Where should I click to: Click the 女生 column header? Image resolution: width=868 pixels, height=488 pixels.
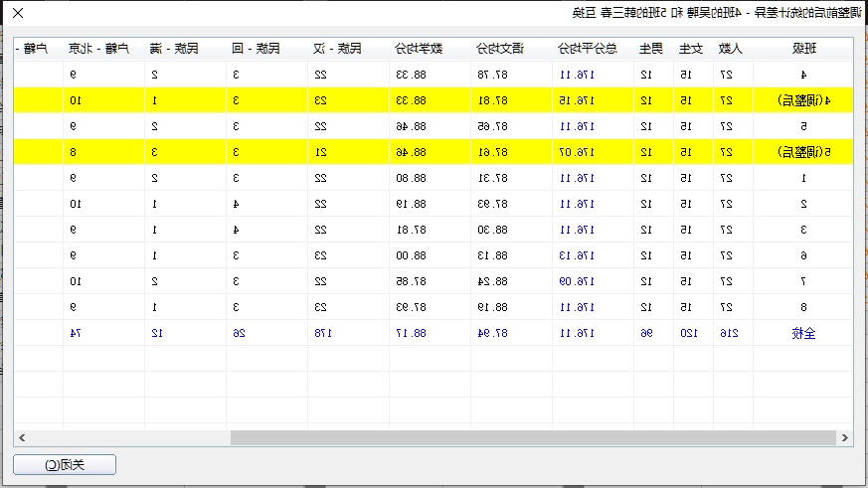click(x=693, y=49)
